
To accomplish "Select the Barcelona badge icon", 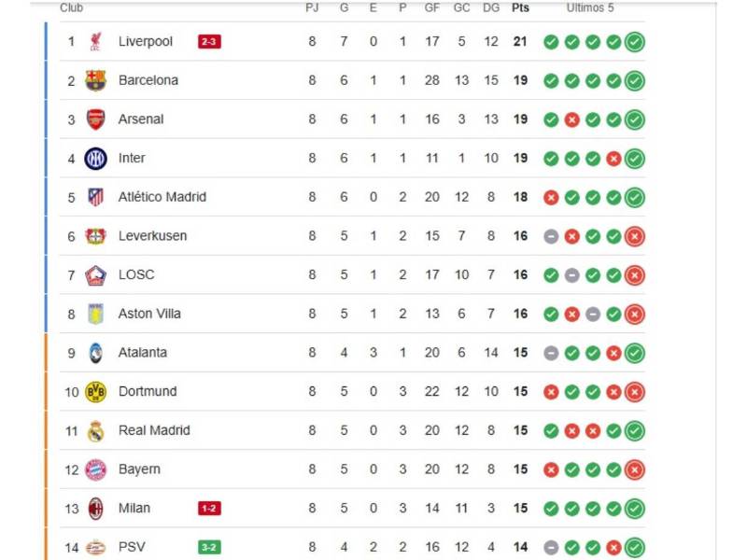I will click(96, 80).
